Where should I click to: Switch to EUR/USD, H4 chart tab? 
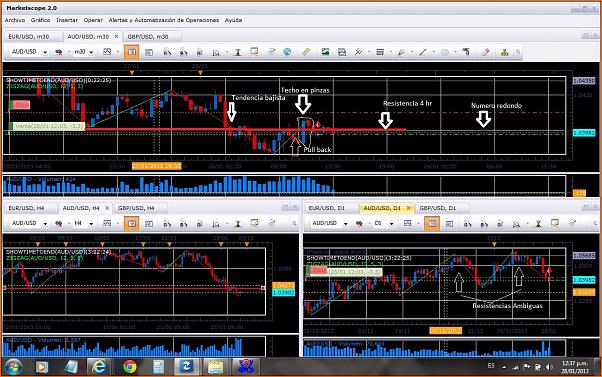[x=26, y=208]
